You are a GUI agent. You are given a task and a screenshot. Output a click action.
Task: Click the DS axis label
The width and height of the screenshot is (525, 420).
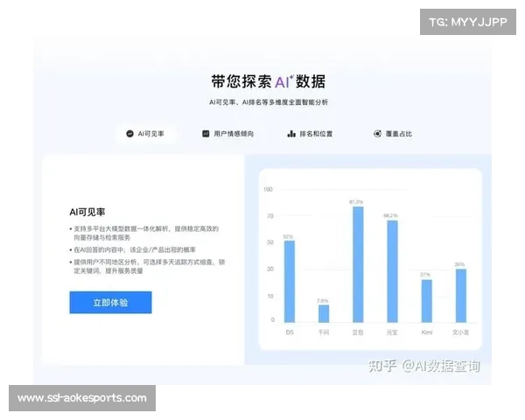click(290, 332)
